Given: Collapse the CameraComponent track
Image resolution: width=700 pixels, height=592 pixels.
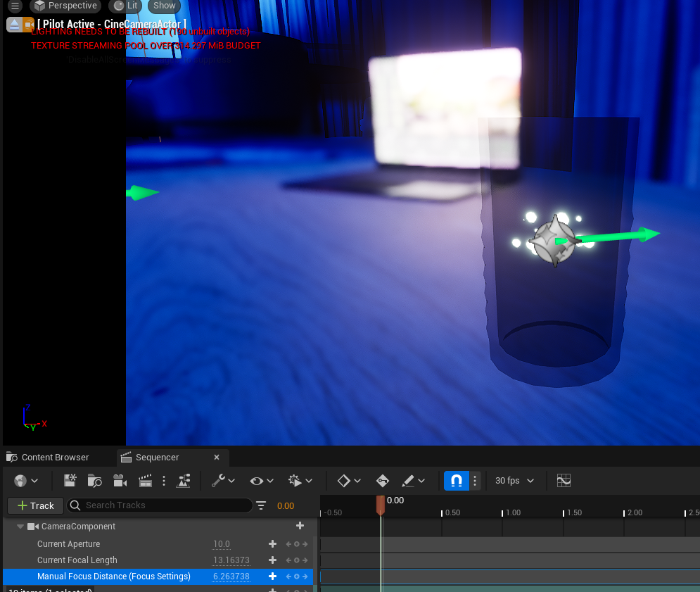Looking at the screenshot, I should pos(20,527).
